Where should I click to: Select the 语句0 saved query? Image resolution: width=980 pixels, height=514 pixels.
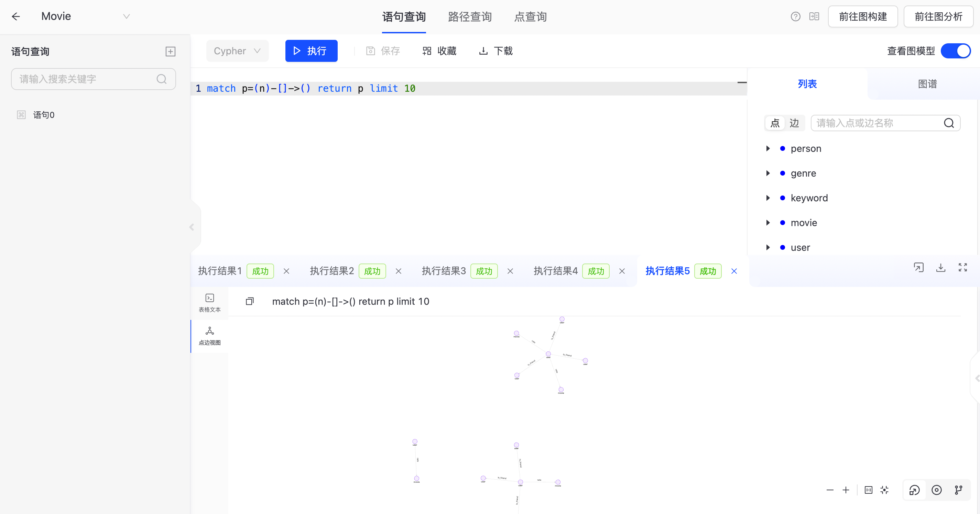click(44, 115)
